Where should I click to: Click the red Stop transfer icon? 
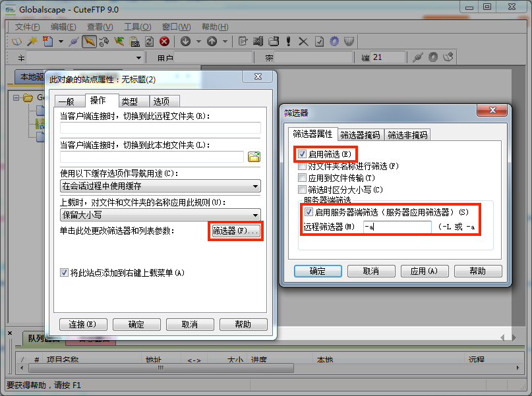click(x=164, y=42)
